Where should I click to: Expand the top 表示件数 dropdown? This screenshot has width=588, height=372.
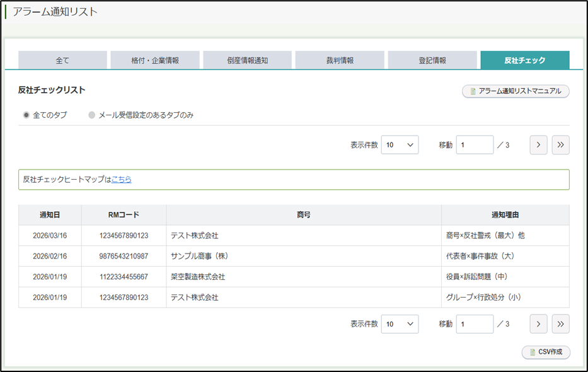[x=400, y=145]
